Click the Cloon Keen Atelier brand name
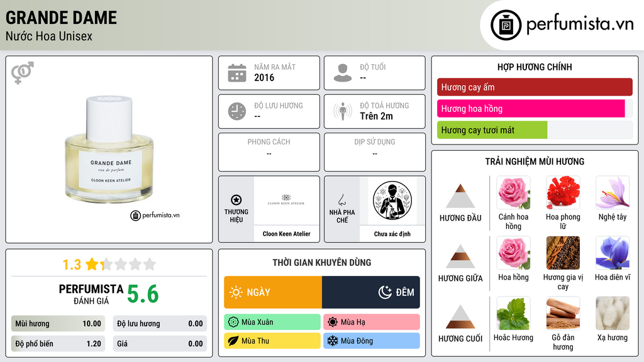 pos(286,234)
